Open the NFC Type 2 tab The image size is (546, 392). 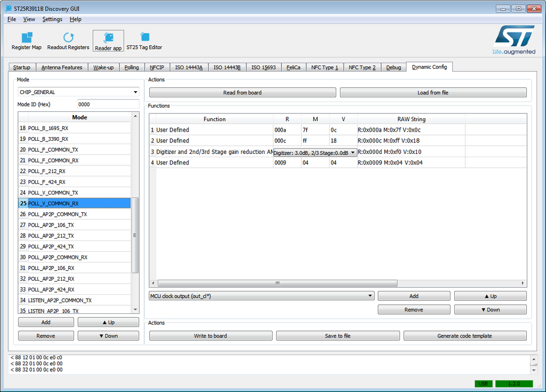point(362,68)
